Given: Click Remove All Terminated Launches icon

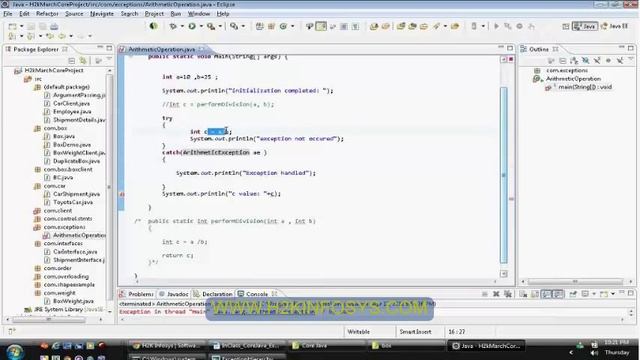Looking at the screenshot, I should point(507,294).
